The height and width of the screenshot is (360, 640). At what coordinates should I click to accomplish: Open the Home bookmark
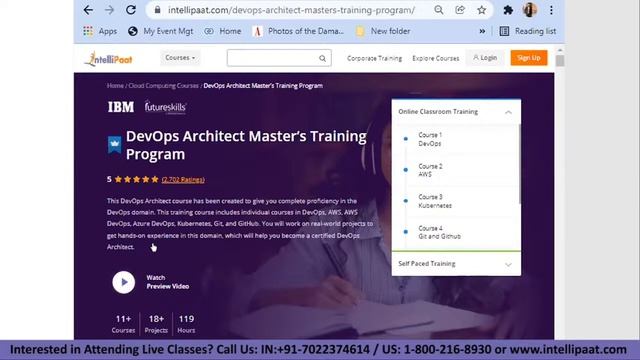(223, 31)
